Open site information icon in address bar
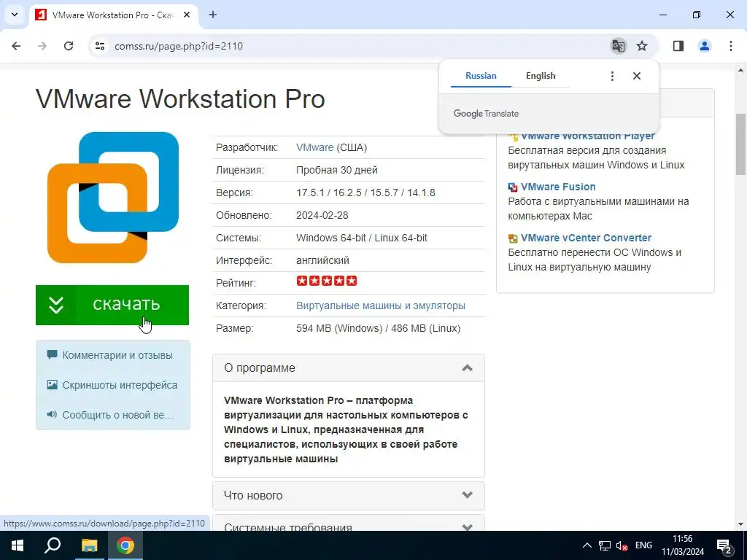Viewport: 747px width, 560px height. (99, 46)
